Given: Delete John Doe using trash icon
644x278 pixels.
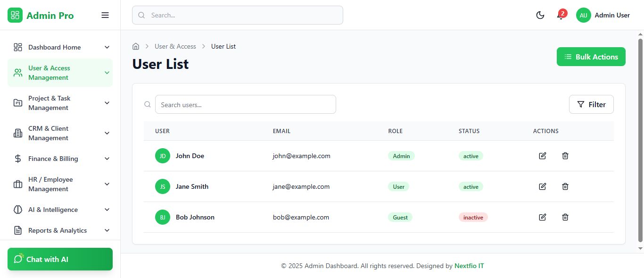Looking at the screenshot, I should (x=565, y=156).
